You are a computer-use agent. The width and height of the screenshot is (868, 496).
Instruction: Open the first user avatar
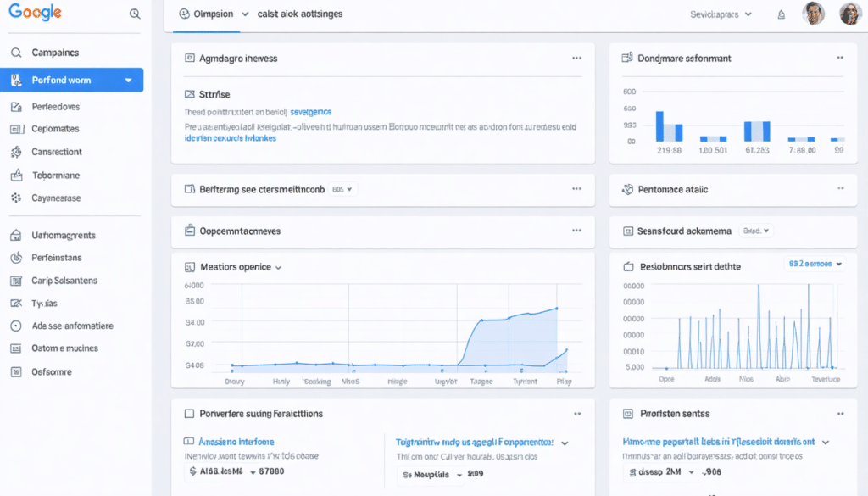pos(813,14)
